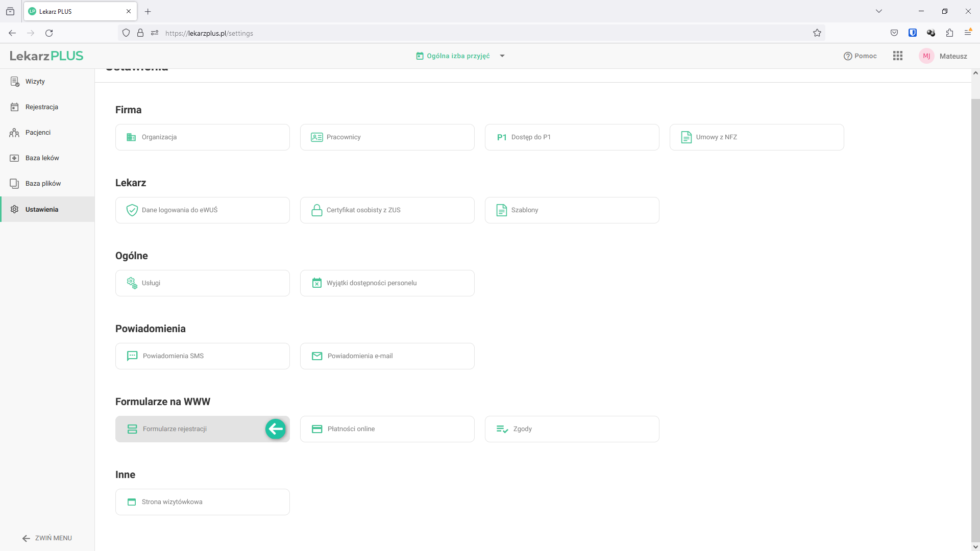This screenshot has width=980, height=551.
Task: Open Pacjenci sidebar item
Action: click(x=38, y=133)
